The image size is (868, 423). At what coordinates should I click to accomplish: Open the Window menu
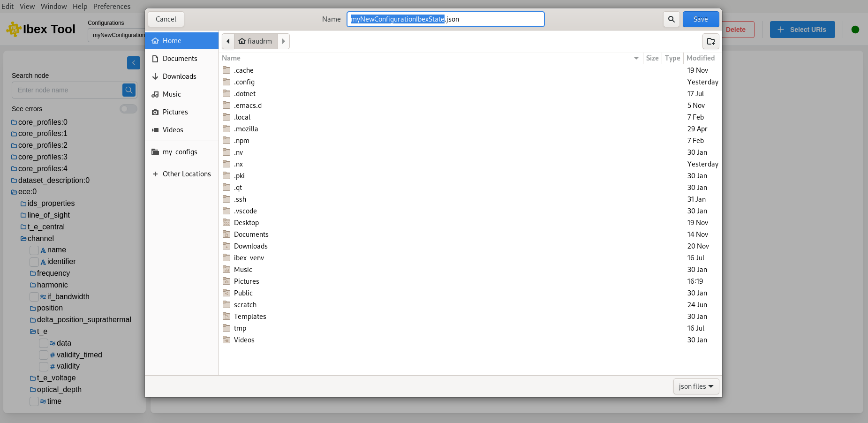point(53,6)
